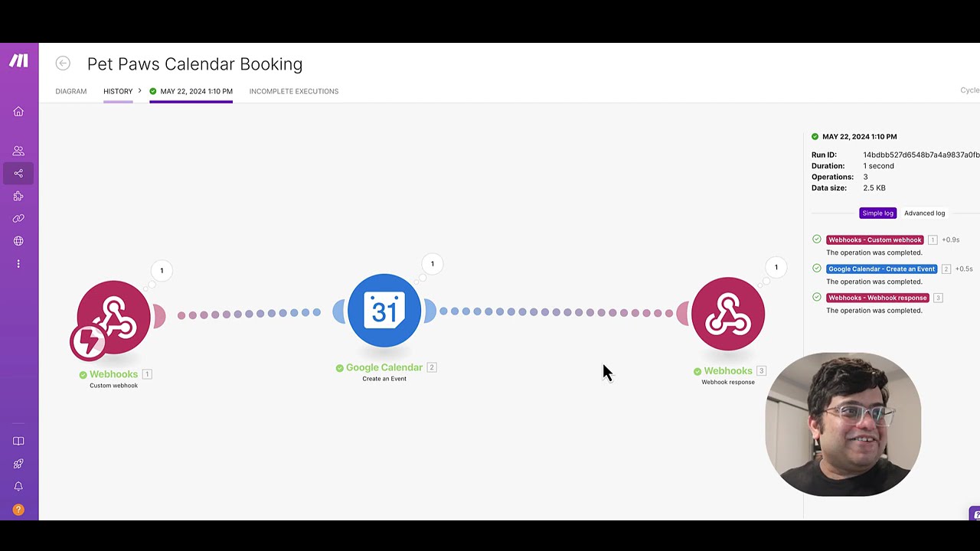Viewport: 980px width, 551px height.
Task: Click the green check next to Google Calendar log entry
Action: tap(817, 269)
